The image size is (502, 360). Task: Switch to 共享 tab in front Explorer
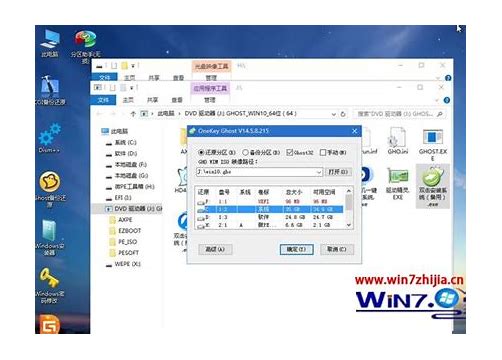152,100
